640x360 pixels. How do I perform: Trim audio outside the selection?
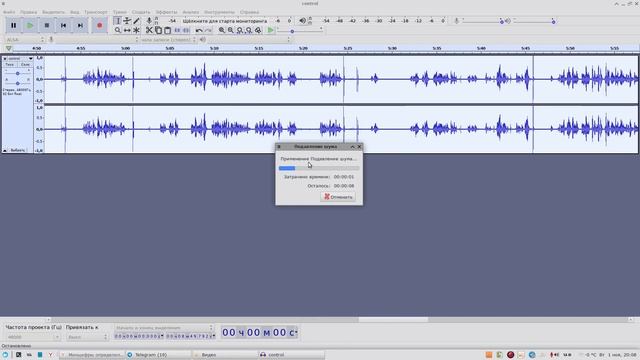(x=177, y=30)
